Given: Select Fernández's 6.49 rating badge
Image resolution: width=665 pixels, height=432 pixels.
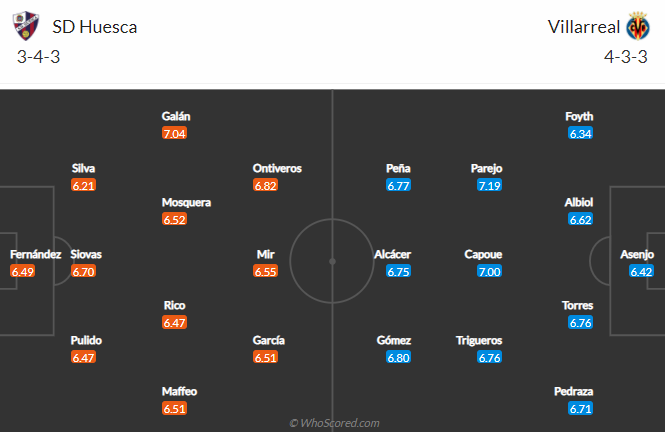Looking at the screenshot, I should [23, 271].
